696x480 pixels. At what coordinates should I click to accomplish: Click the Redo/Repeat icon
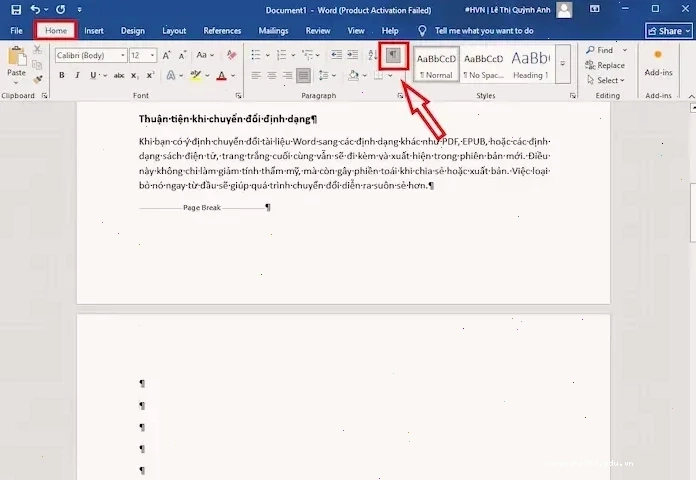(61, 9)
